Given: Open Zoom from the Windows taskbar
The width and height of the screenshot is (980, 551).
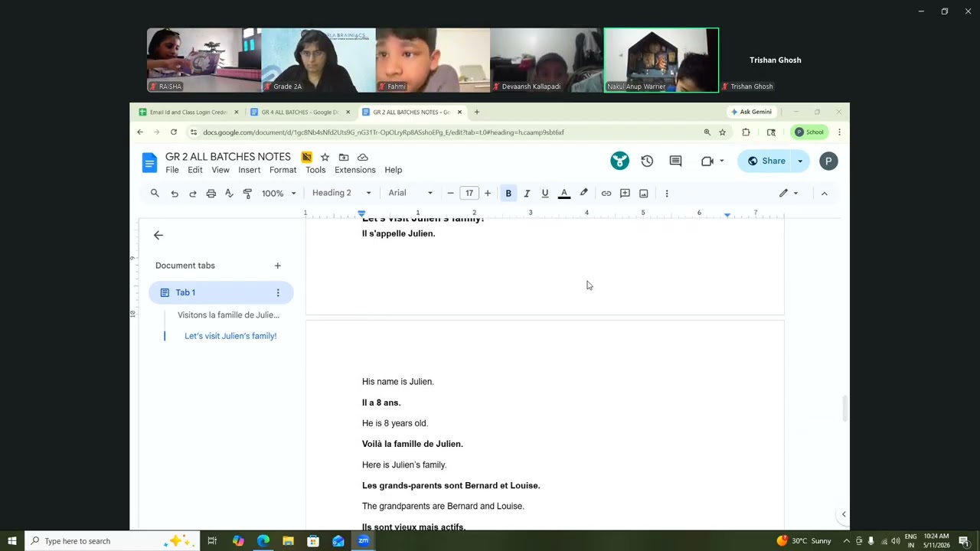Looking at the screenshot, I should [364, 541].
